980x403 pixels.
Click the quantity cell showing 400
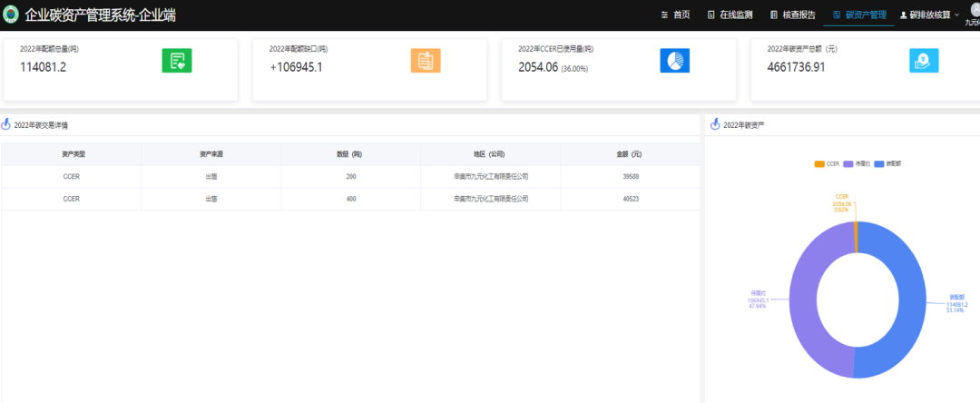350,199
